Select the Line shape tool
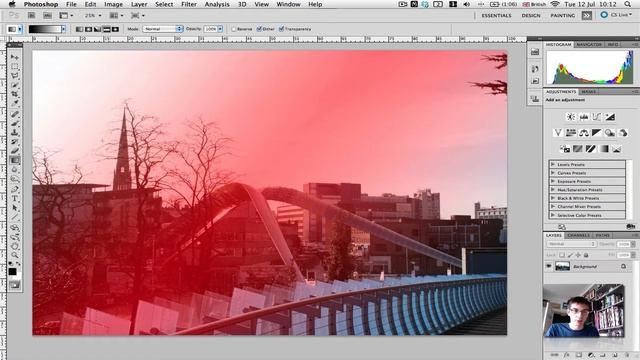Viewport: 640px width, 360px height. (15, 218)
